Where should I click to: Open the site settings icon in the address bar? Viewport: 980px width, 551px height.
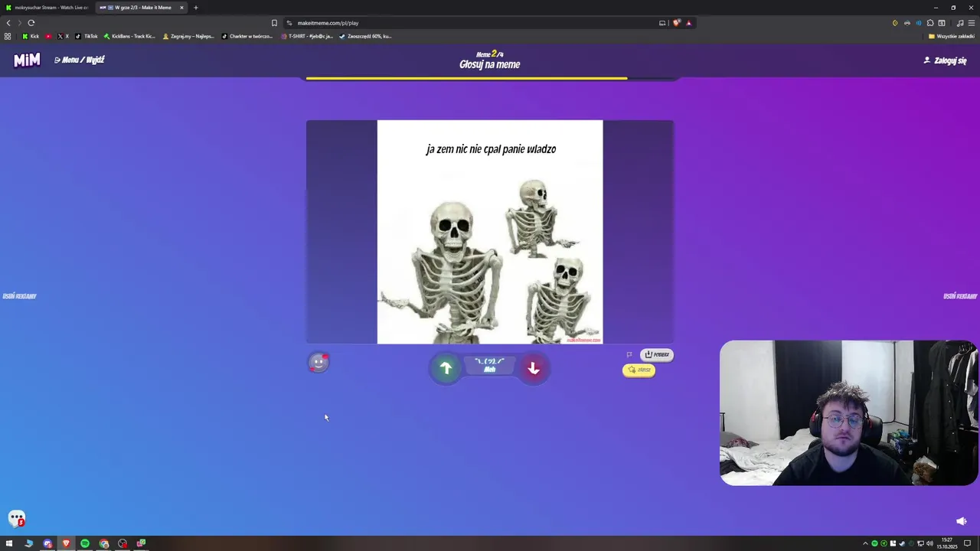click(289, 23)
